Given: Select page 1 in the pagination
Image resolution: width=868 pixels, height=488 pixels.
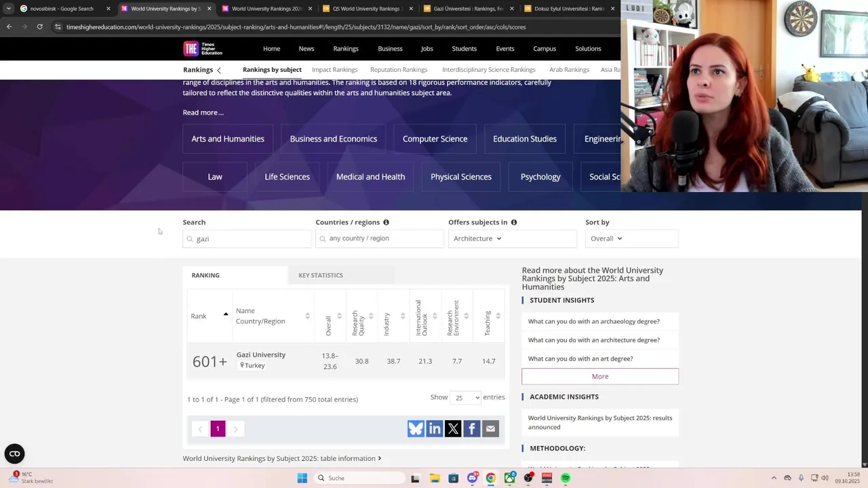Looking at the screenshot, I should [x=218, y=428].
